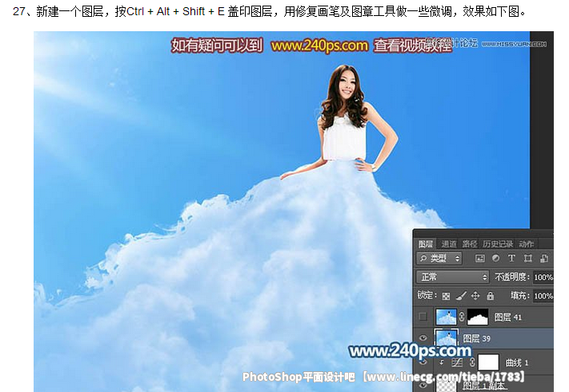The image size is (569, 392).
Task: Click the 填充 100% field
Action: 543,296
